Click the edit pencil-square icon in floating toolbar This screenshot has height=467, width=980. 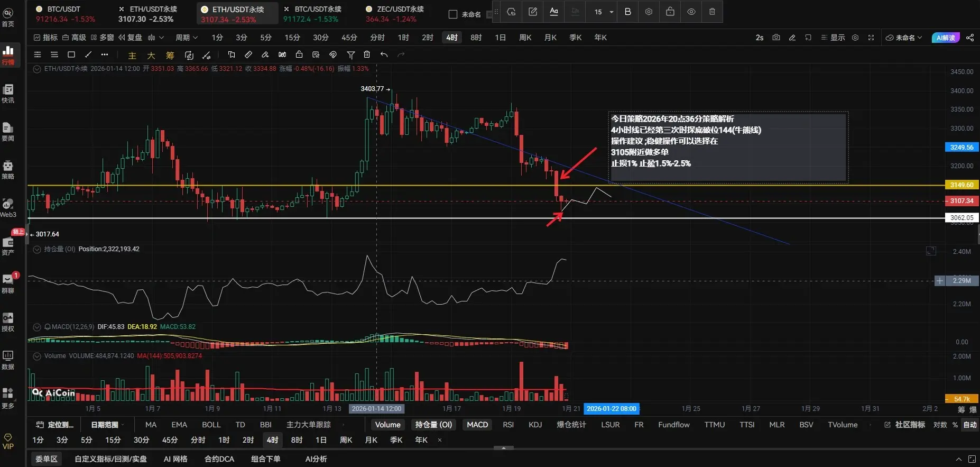click(532, 12)
